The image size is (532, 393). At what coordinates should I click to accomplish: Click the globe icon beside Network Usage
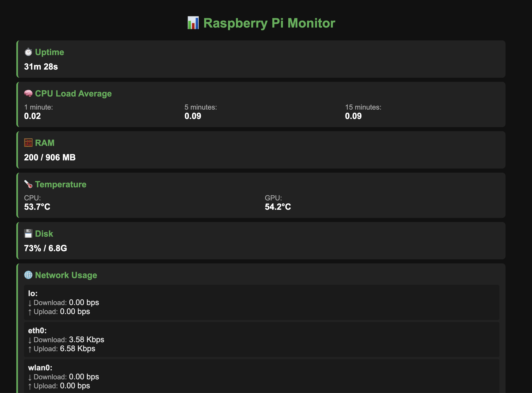click(29, 275)
